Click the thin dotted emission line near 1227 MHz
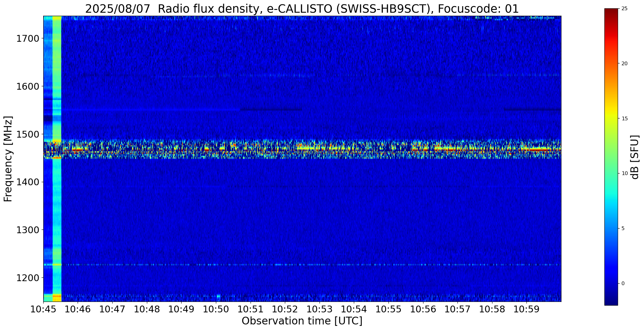Image resolution: width=644 pixels, height=330 pixels. point(302,265)
